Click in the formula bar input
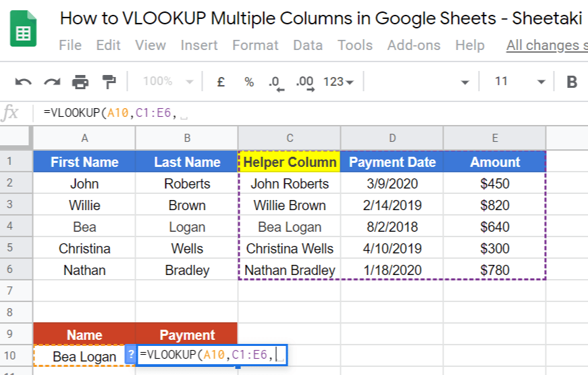Image resolution: width=588 pixels, height=375 pixels. tap(311, 113)
